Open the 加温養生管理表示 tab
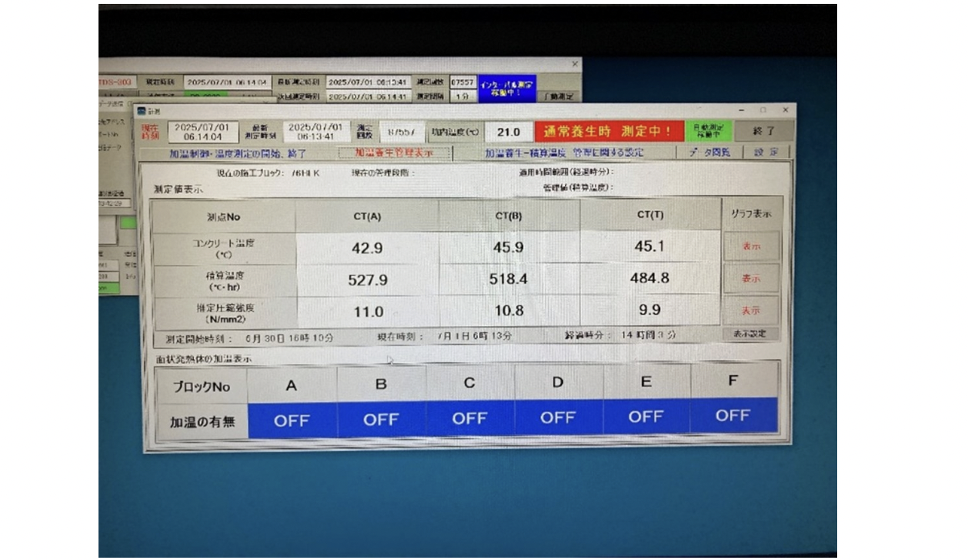 coord(394,153)
